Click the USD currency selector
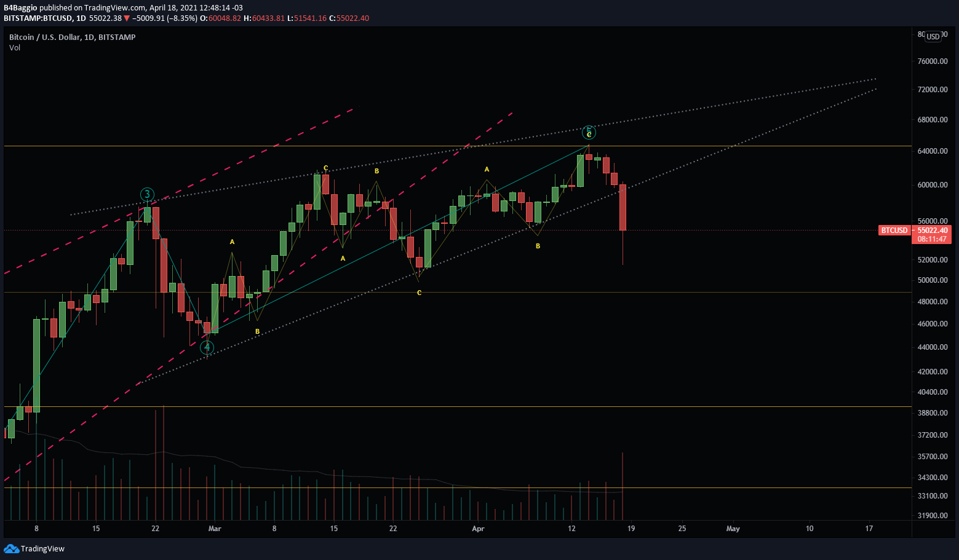Viewport: 959px width, 560px height. click(933, 36)
